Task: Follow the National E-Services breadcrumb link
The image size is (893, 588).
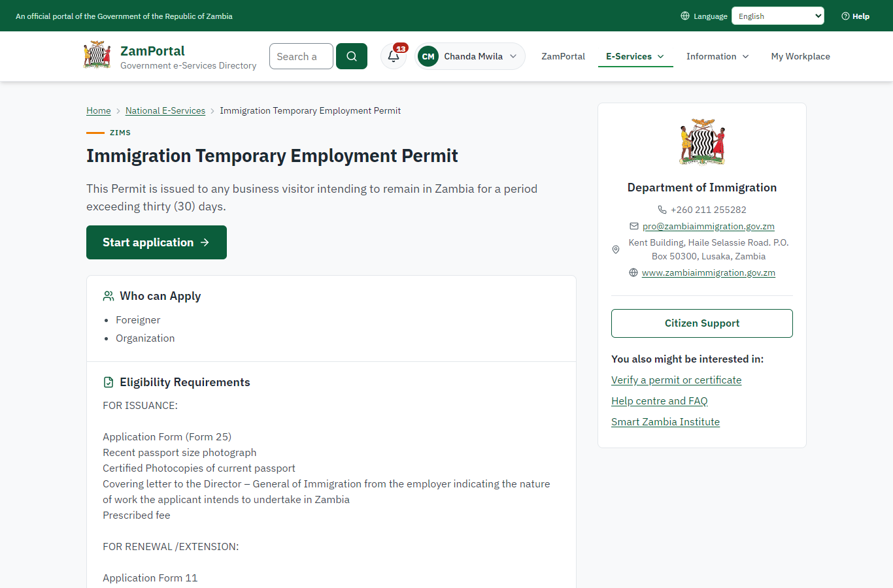Action: 165,110
